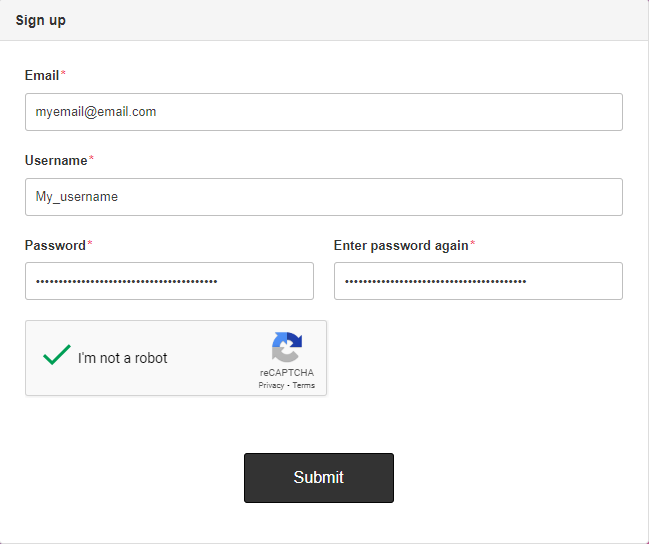This screenshot has height=544, width=649.
Task: Toggle the I'm not a robot checkbox
Action: pyautogui.click(x=57, y=357)
